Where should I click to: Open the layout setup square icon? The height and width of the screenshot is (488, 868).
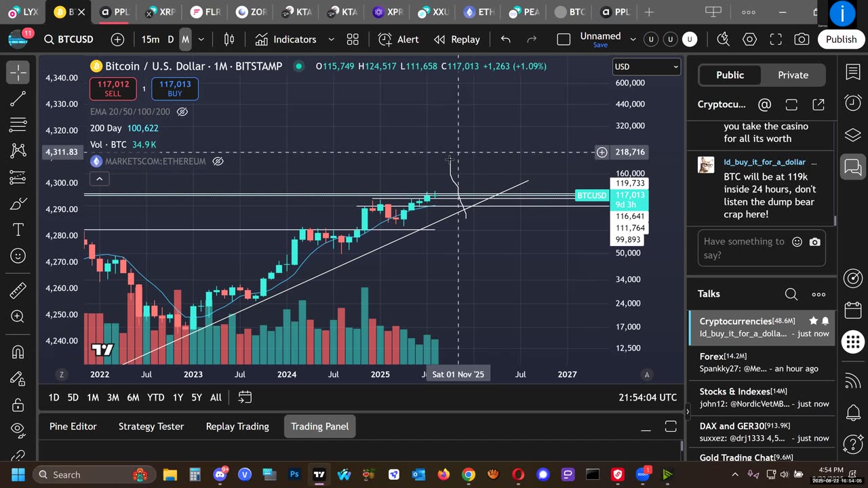[564, 39]
